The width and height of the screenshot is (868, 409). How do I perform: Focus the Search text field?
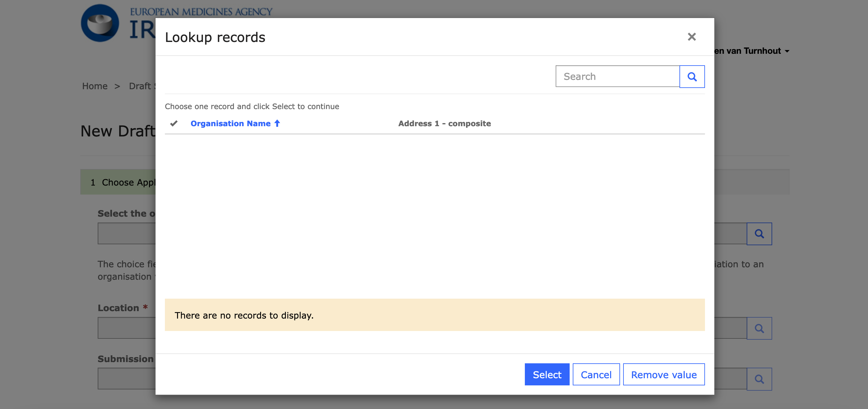pyautogui.click(x=617, y=77)
